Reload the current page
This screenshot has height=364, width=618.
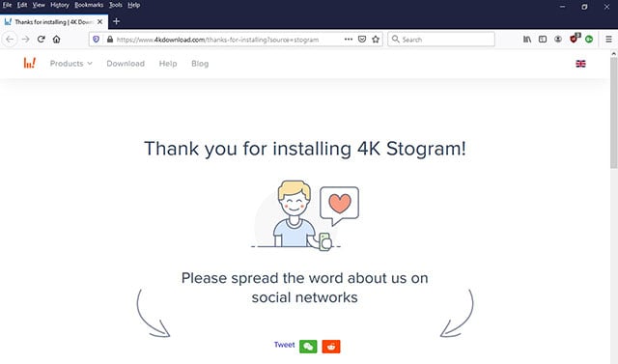point(41,40)
